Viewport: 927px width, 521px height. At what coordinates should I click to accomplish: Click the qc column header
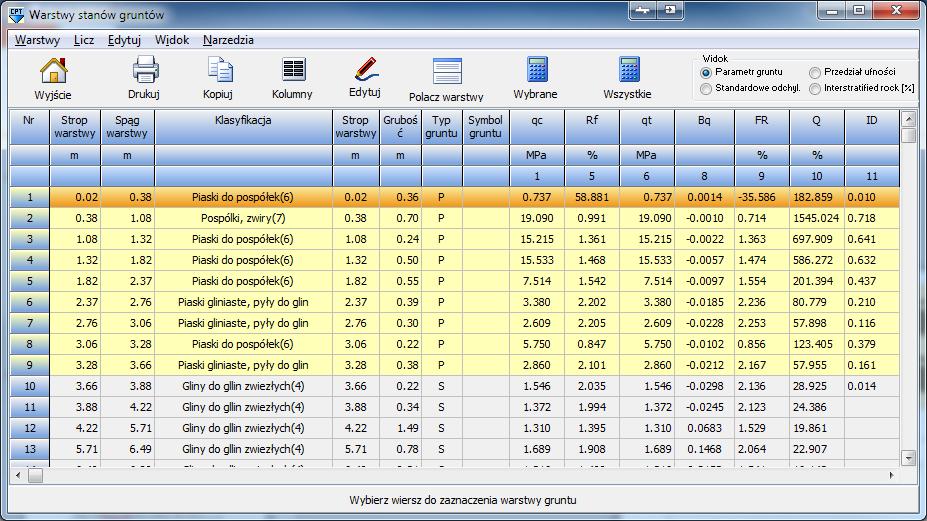(x=537, y=127)
